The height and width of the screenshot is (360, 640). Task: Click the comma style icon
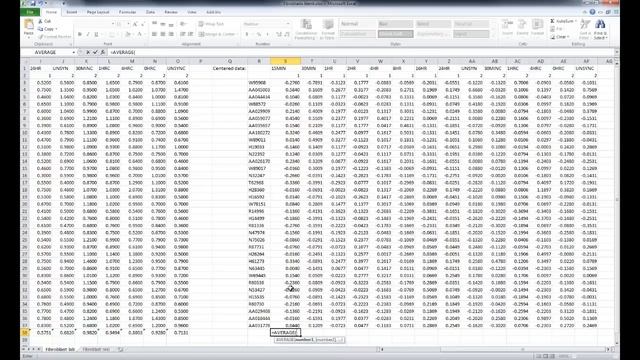point(267,34)
